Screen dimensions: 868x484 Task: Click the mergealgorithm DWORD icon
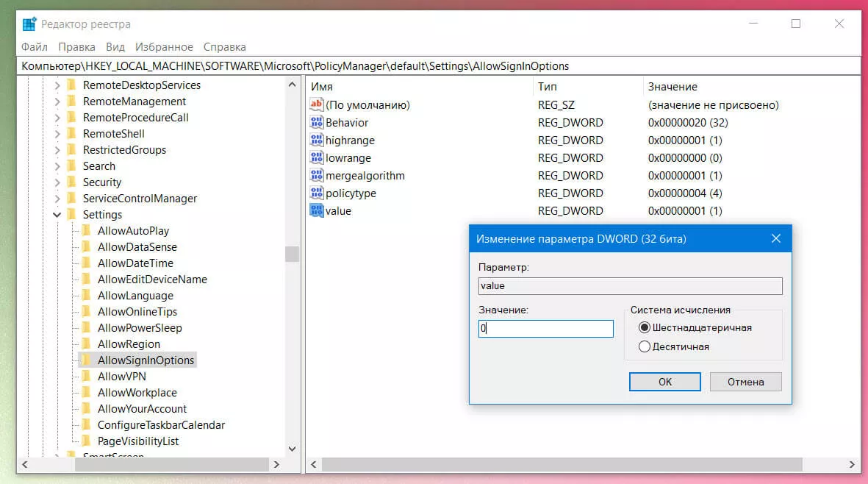tap(317, 176)
